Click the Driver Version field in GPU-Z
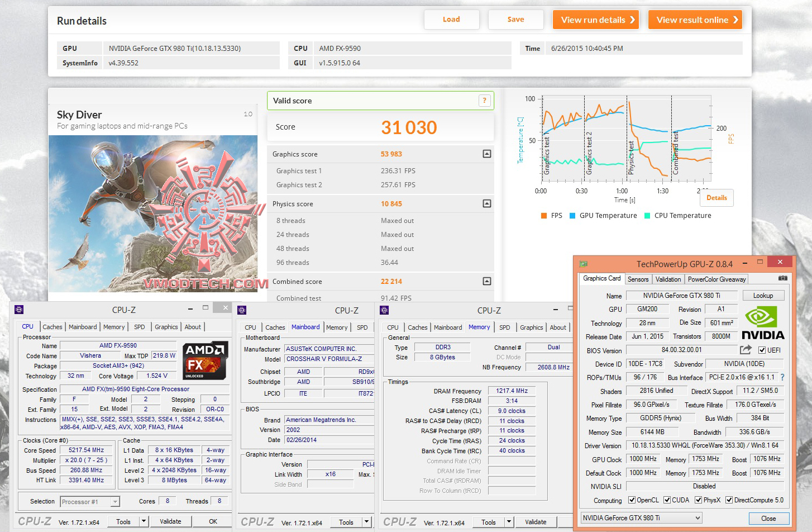The image size is (812, 532). click(705, 445)
